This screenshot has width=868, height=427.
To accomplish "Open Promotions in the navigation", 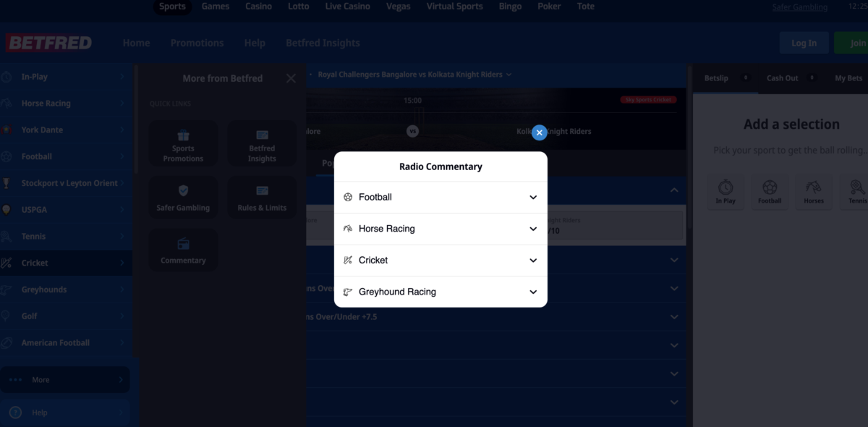I will (197, 43).
